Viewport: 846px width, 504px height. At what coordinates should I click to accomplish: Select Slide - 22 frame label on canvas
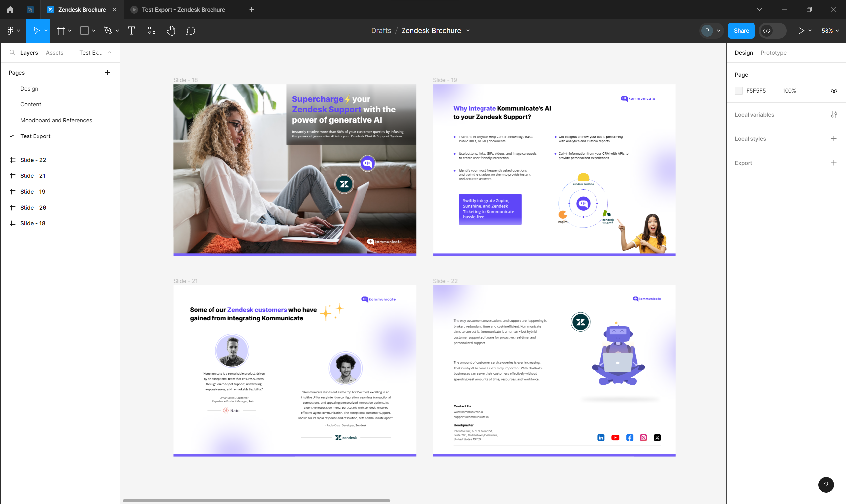click(445, 281)
